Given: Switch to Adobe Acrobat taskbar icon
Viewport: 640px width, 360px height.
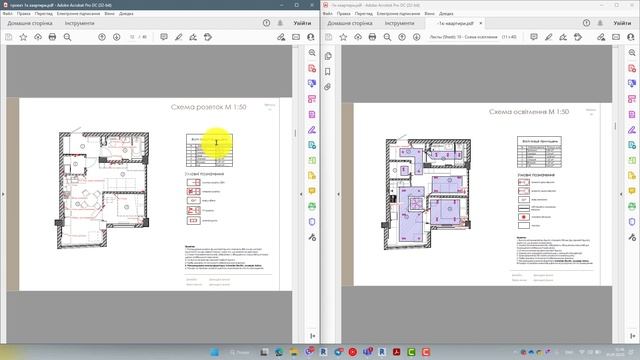Looking at the screenshot, I should pyautogui.click(x=396, y=352).
